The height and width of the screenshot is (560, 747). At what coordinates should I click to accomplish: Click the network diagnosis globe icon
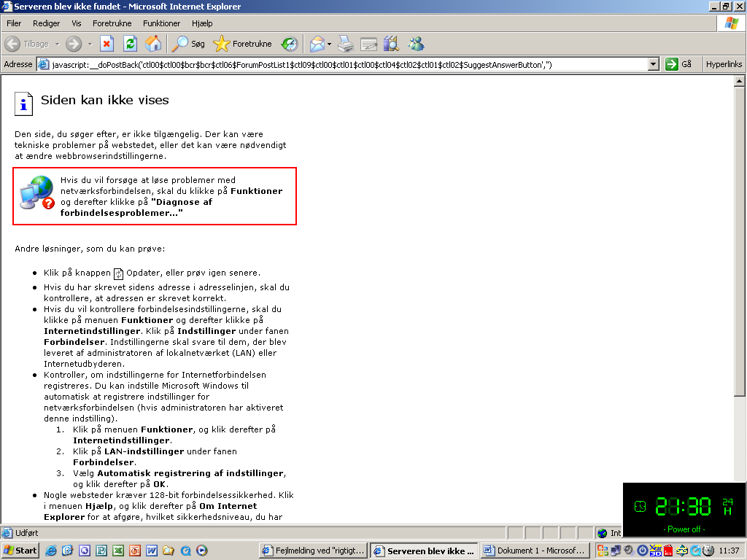point(36,192)
